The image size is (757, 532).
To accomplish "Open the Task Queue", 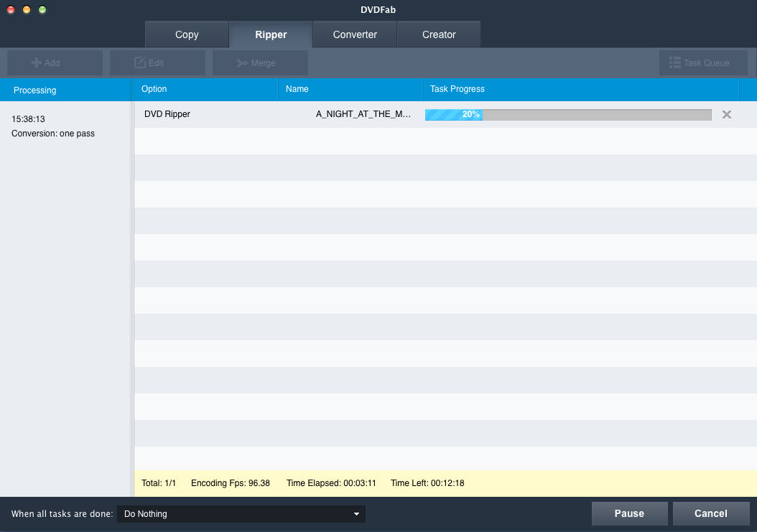I will 703,62.
